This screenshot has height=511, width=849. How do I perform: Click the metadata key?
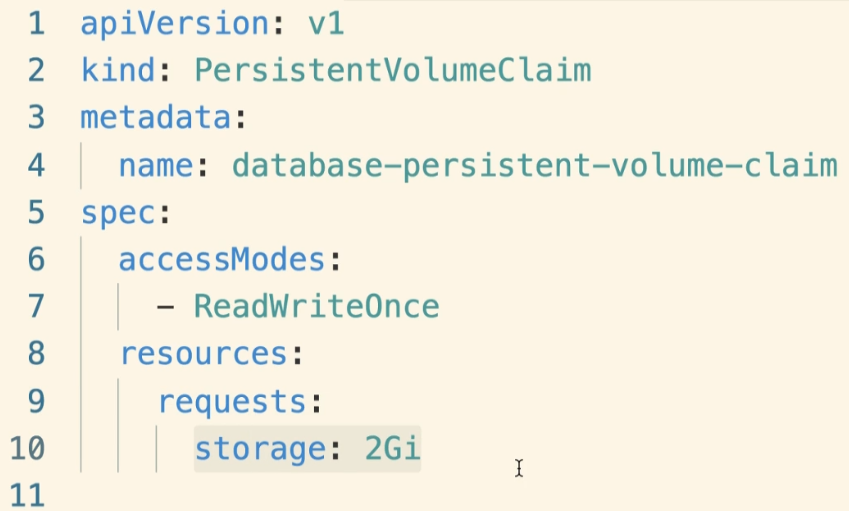[157, 118]
